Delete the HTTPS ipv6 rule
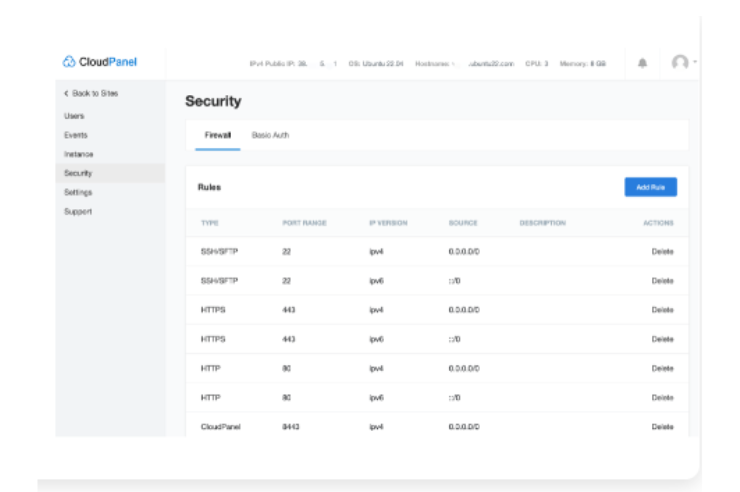Screen dimensions: 740x492 pos(662,339)
